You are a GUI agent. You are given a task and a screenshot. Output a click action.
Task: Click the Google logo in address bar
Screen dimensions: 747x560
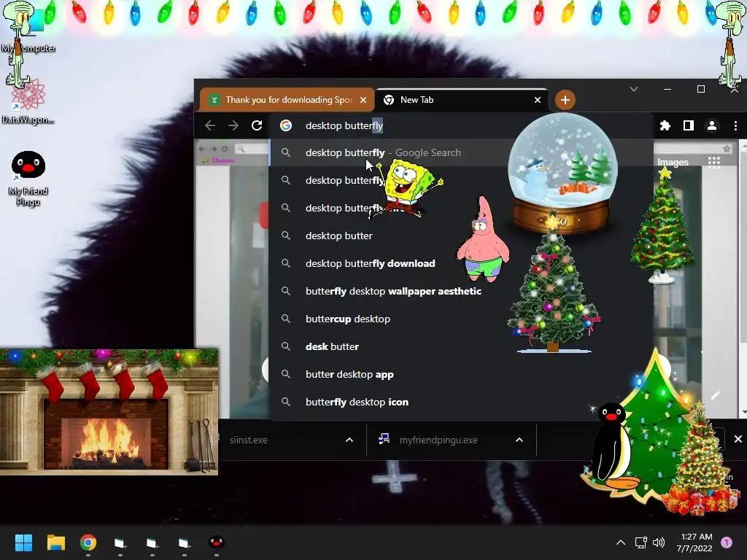click(x=286, y=125)
